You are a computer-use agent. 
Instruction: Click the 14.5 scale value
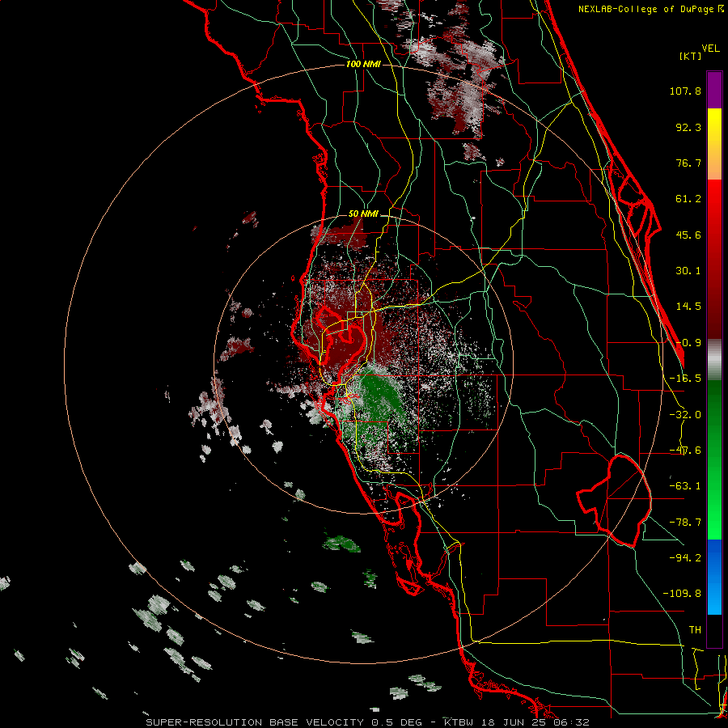[x=688, y=307]
